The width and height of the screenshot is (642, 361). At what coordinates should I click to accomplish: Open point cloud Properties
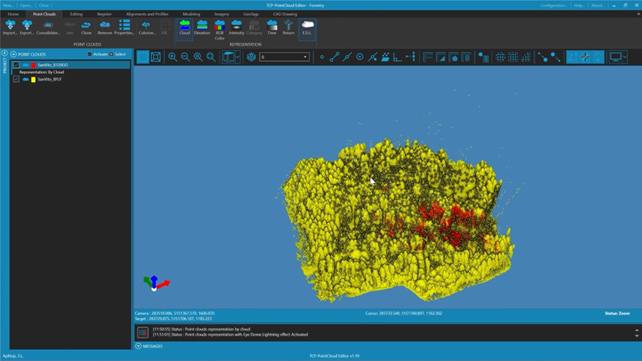[x=124, y=27]
